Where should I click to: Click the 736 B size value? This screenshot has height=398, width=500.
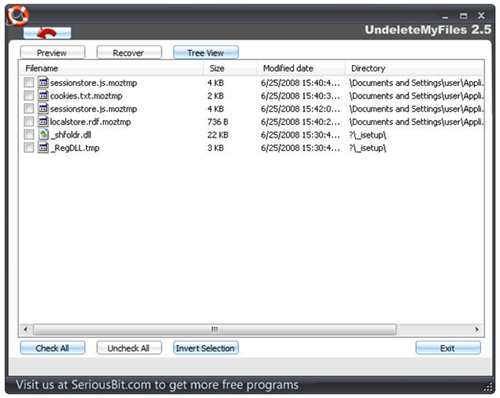[x=218, y=122]
